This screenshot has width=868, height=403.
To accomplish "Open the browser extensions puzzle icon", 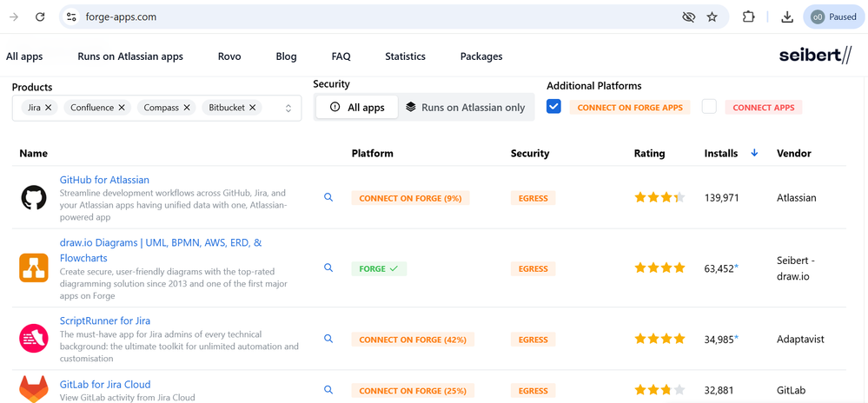I will [x=748, y=17].
